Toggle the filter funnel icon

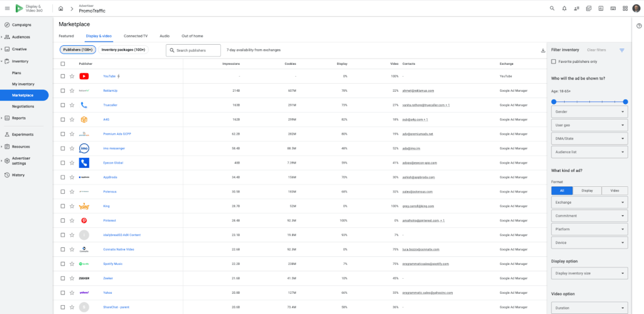click(622, 50)
